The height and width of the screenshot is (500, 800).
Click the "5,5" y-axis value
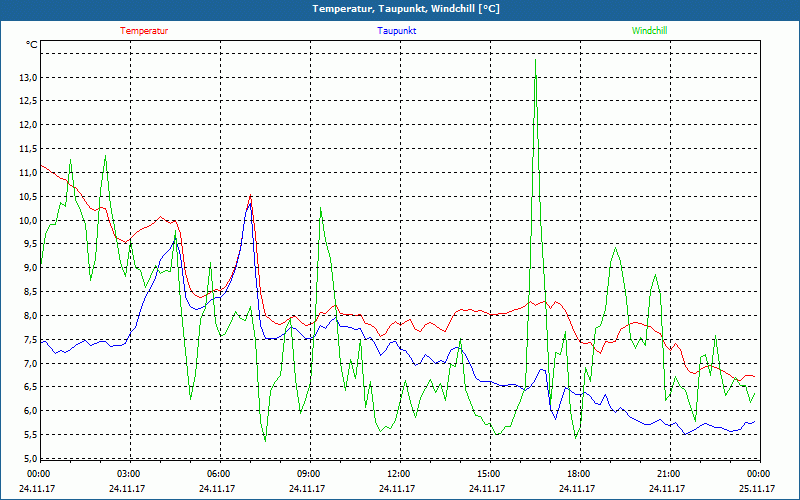point(31,435)
